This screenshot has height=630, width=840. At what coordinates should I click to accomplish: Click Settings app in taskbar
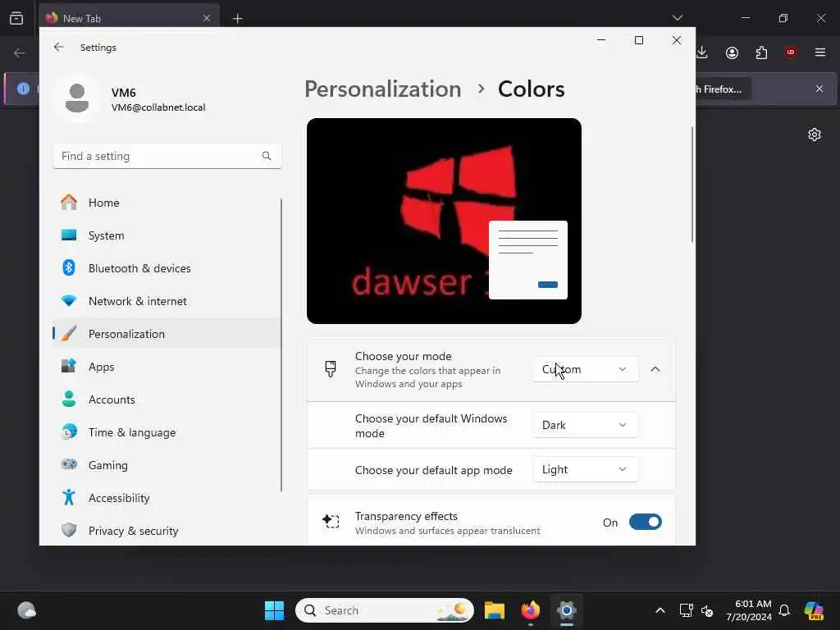pos(566,610)
